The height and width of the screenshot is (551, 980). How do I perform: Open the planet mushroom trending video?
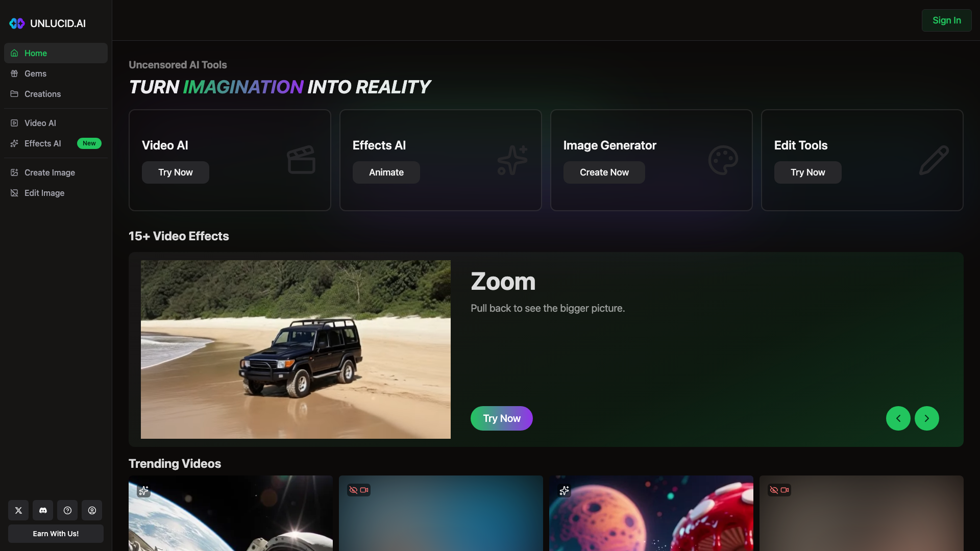pyautogui.click(x=651, y=513)
